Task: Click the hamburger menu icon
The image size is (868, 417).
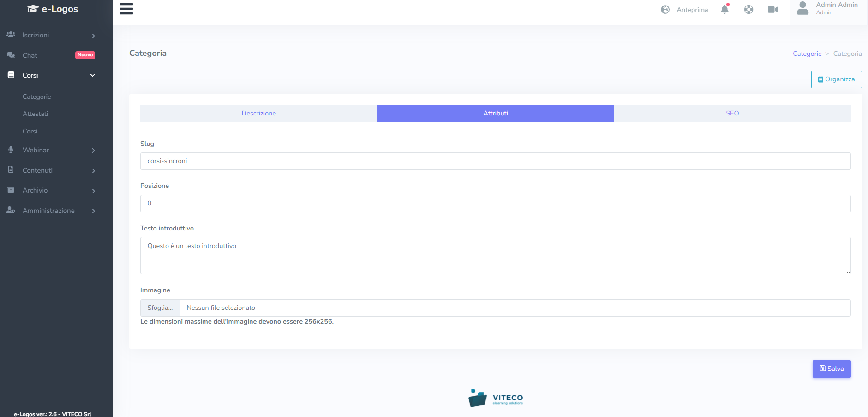Action: click(x=126, y=9)
